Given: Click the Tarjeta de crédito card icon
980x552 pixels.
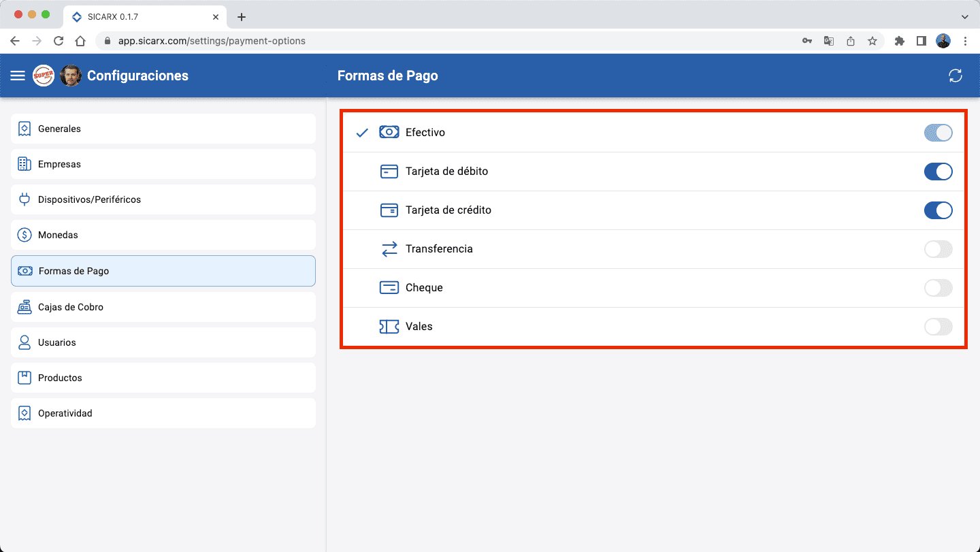Looking at the screenshot, I should pyautogui.click(x=389, y=210).
